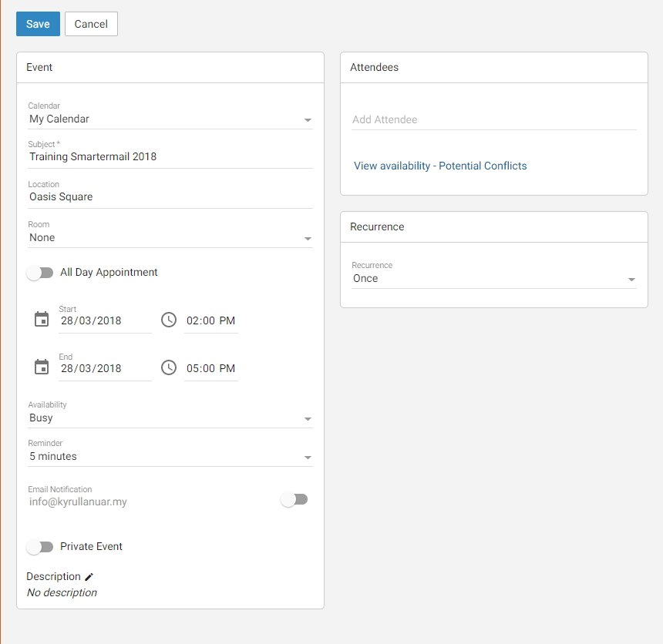Click the Start time clock icon
The height and width of the screenshot is (644, 663).
(x=169, y=320)
